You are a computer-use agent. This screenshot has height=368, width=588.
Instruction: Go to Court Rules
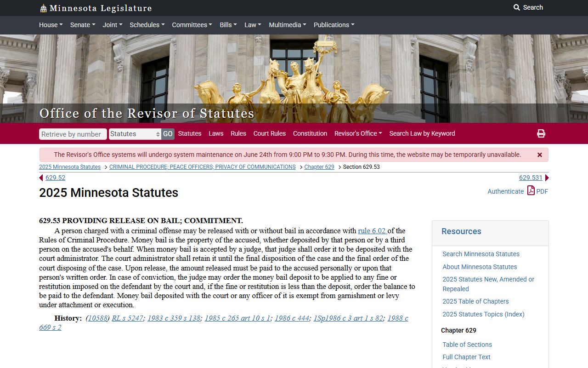point(270,133)
